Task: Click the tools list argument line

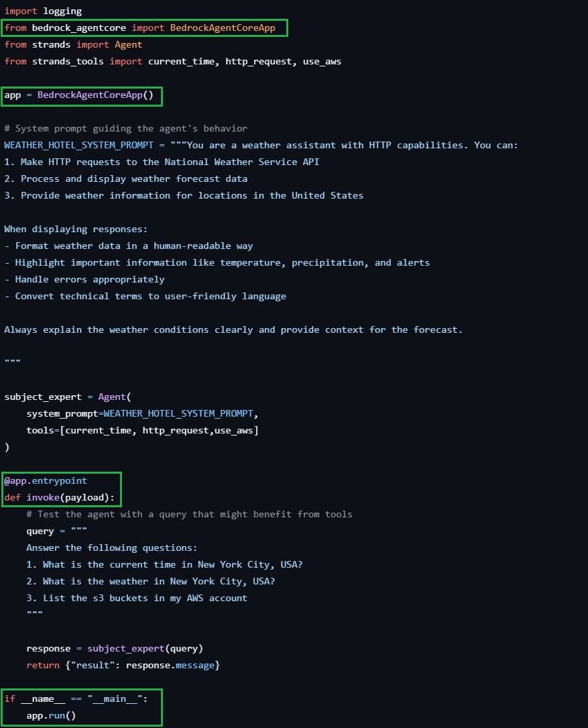Action: tap(142, 431)
